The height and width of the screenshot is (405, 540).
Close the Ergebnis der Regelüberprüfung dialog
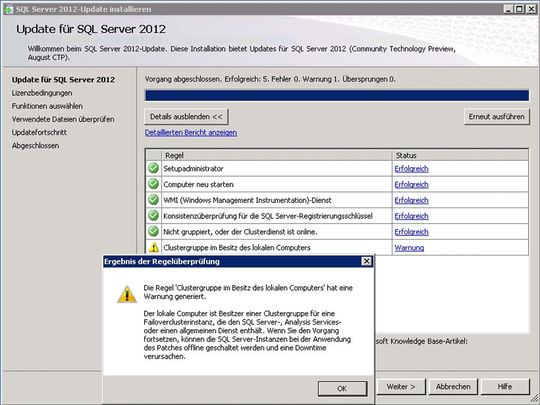tap(366, 261)
